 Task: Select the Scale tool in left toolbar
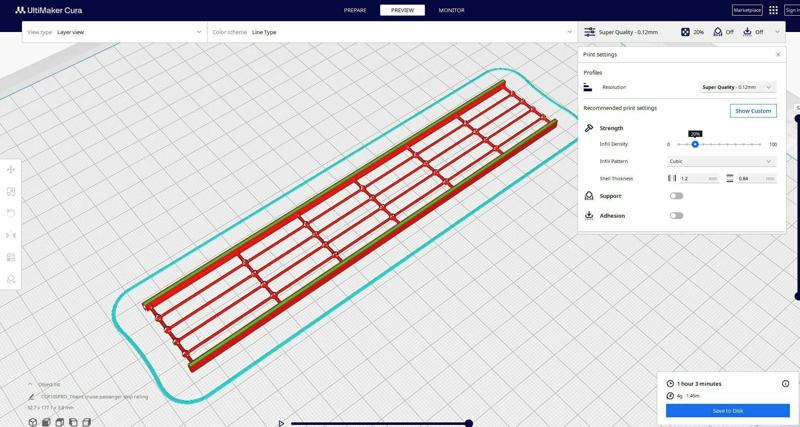[x=11, y=191]
